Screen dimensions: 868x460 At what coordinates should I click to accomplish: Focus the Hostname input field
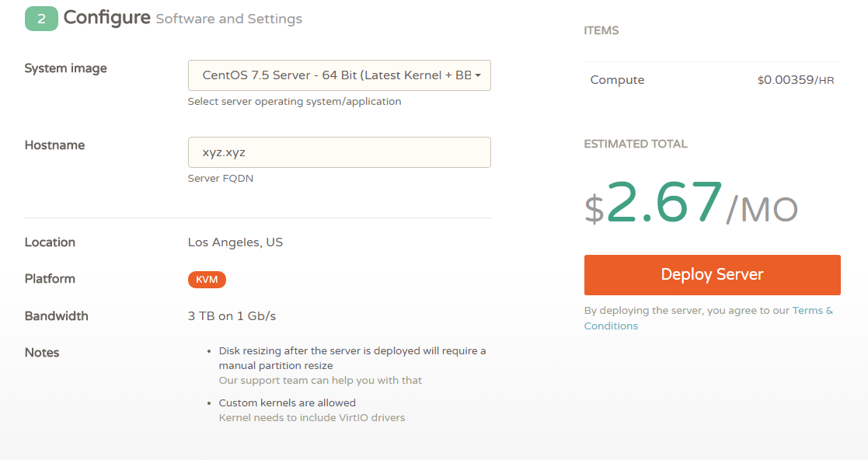pos(340,152)
